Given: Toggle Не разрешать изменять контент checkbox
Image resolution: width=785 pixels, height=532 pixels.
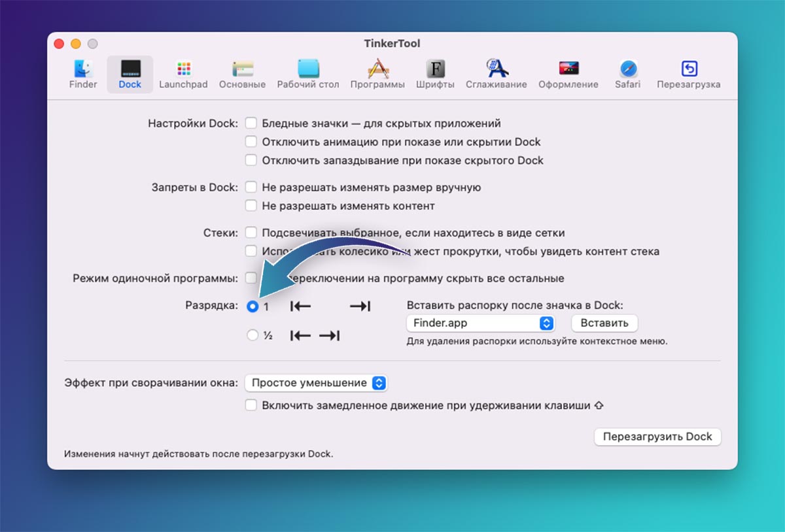Looking at the screenshot, I should point(251,206).
